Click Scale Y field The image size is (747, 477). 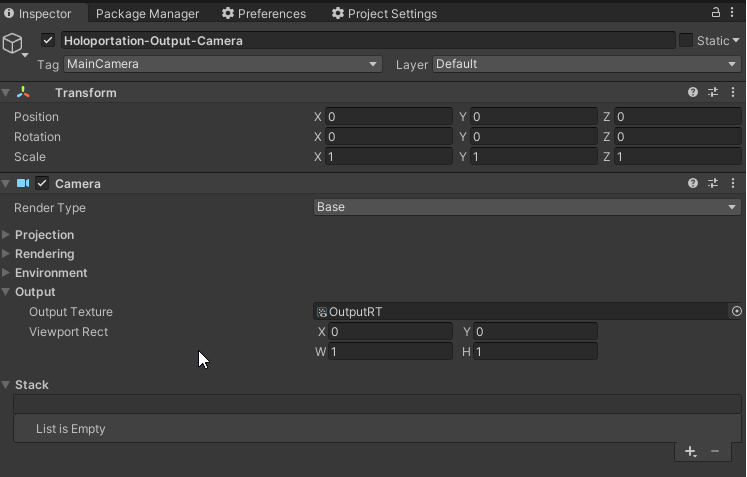pos(534,157)
